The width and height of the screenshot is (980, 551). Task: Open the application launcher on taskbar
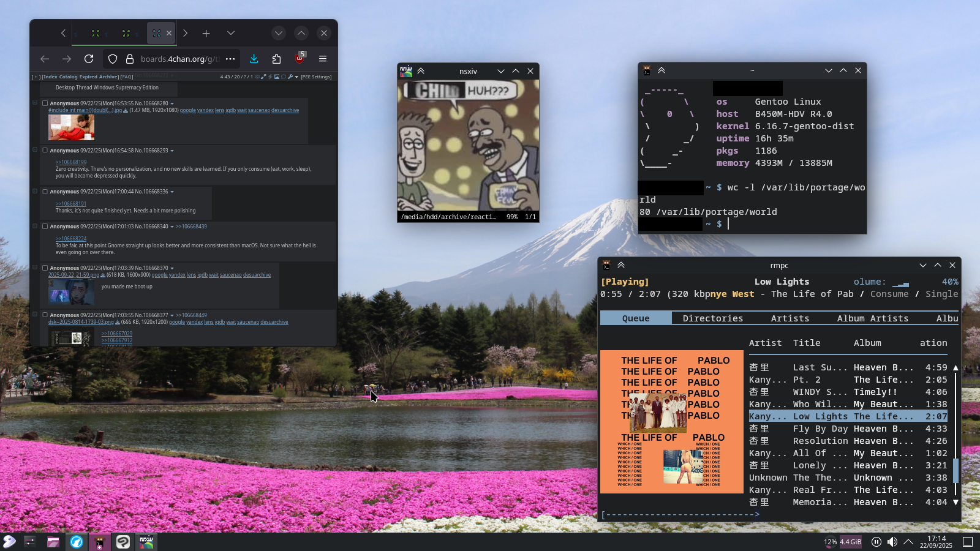pyautogui.click(x=9, y=541)
